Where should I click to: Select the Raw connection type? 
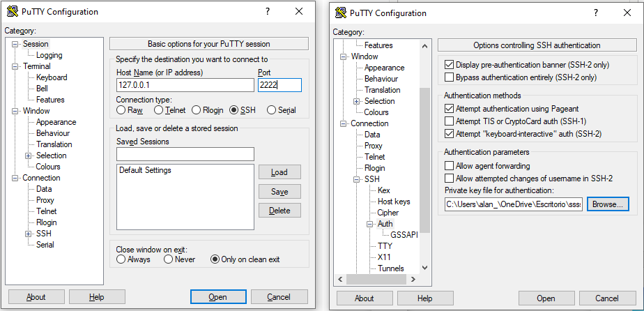[121, 110]
